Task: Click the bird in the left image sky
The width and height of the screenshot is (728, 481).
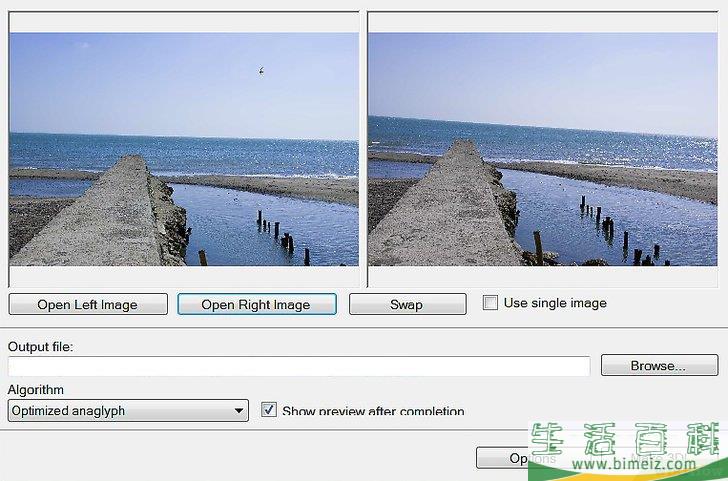Action: [261, 70]
